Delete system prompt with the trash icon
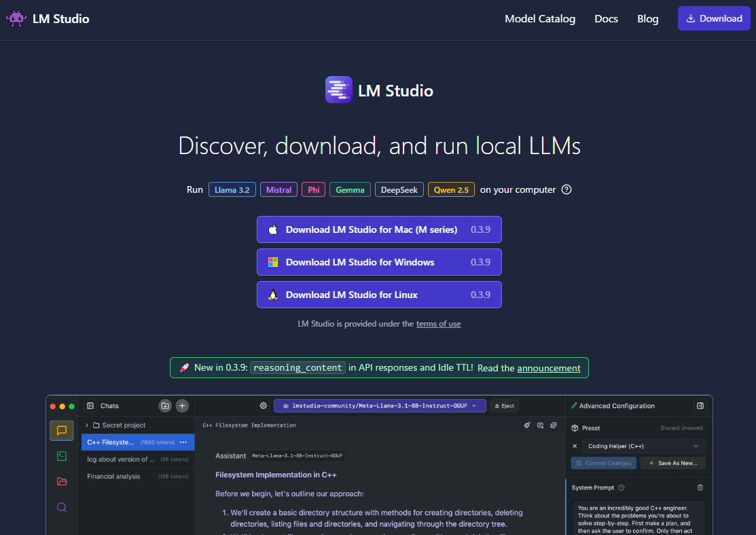 coord(700,487)
